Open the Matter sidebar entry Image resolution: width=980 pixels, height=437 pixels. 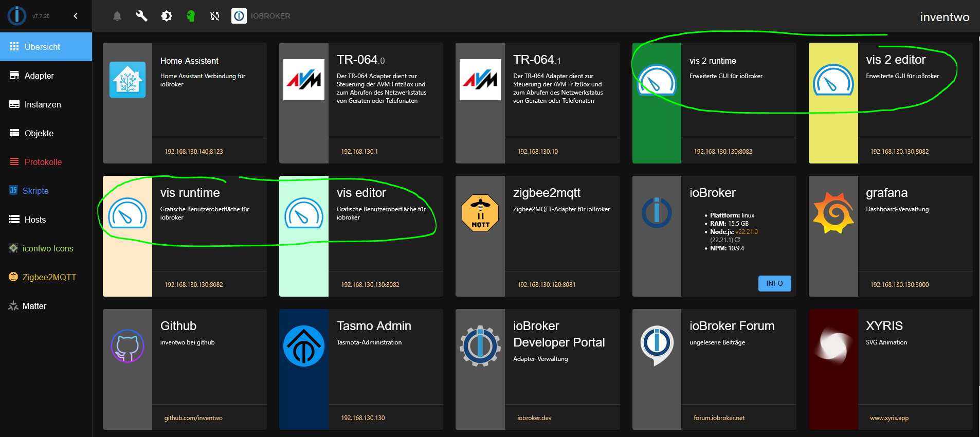46,306
